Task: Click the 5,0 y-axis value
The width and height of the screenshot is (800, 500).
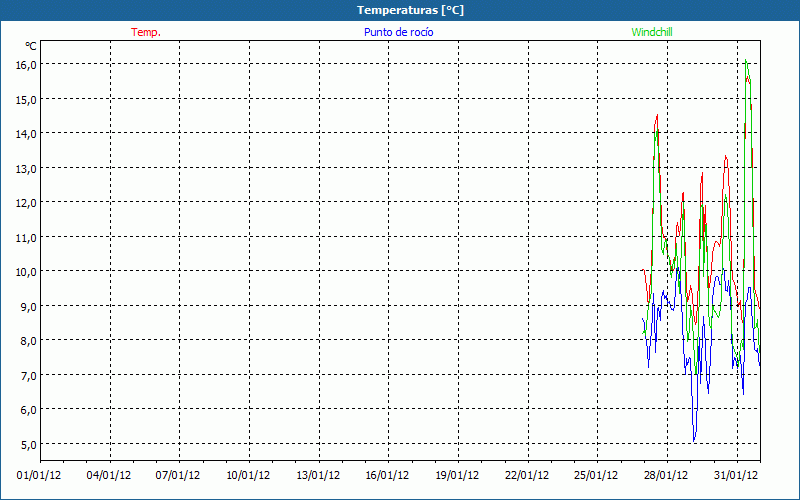Action: [x=28, y=444]
